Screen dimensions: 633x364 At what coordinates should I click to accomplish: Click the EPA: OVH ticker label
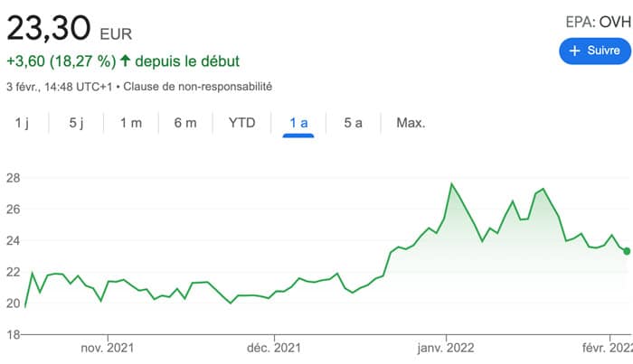pyautogui.click(x=596, y=21)
